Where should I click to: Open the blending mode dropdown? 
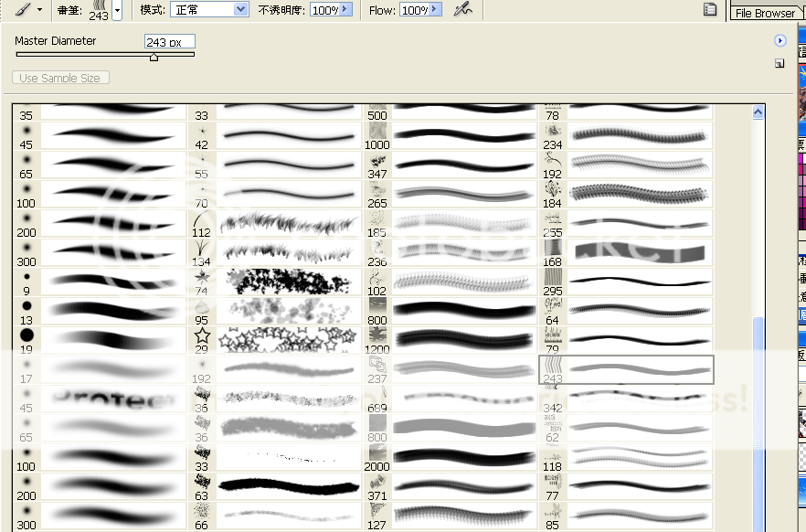[209, 9]
